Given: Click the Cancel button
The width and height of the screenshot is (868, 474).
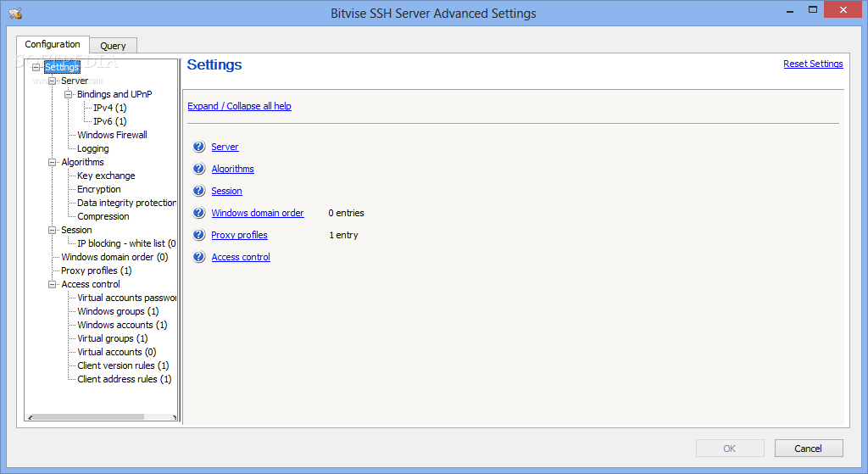Looking at the screenshot, I should coord(808,449).
